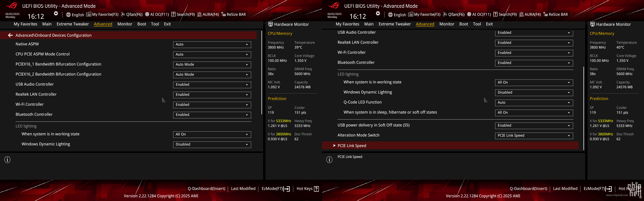The width and height of the screenshot is (644, 201).
Task: Click Hot Keys question mark in left window
Action: click(316, 189)
